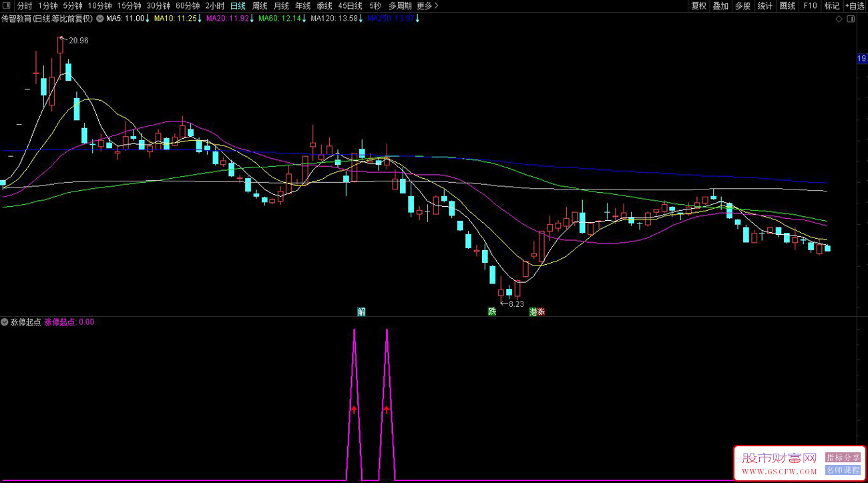Viewport: 868px width, 483px height.
Task: Click the 涨停起点: 0.00 value label
Action: pyautogui.click(x=69, y=322)
